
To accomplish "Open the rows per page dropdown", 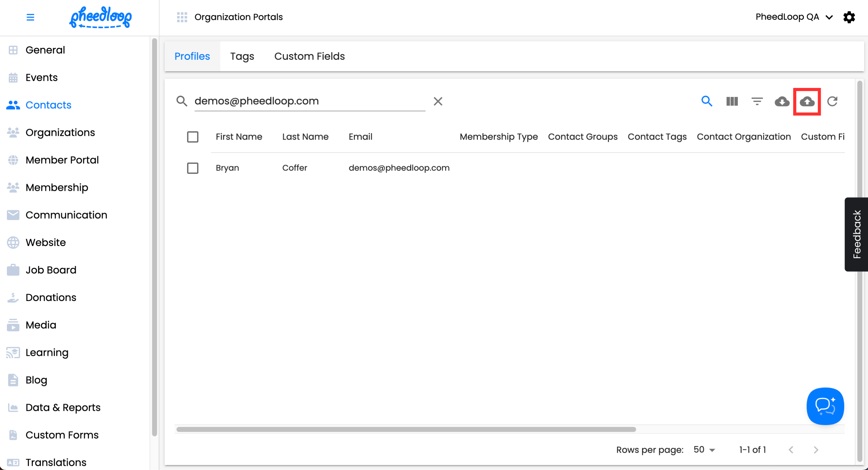I will [x=704, y=450].
